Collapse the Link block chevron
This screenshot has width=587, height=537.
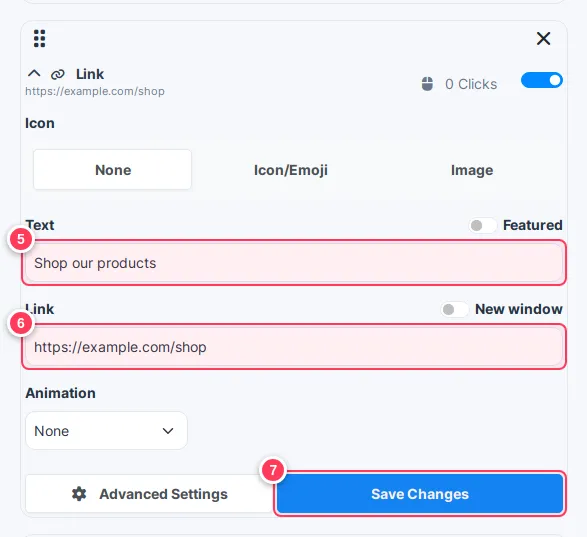click(34, 73)
